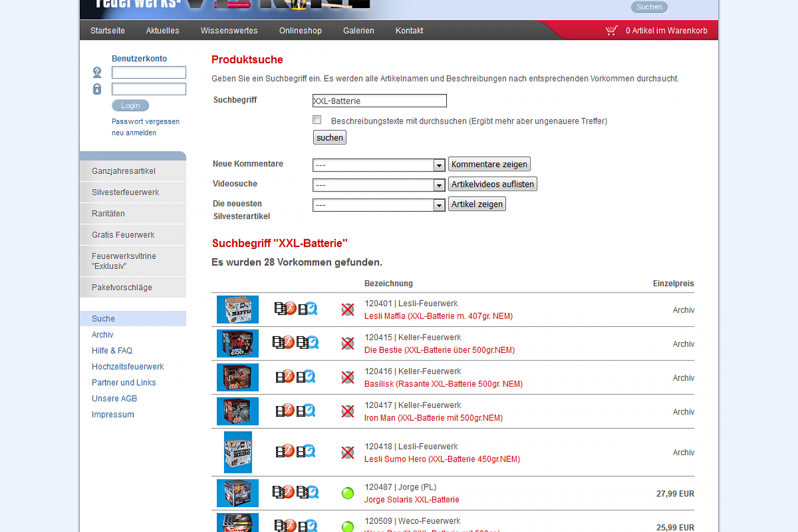Viewport: 798px width, 532px height.
Task: Click Kommentare zeigen button
Action: 489,164
